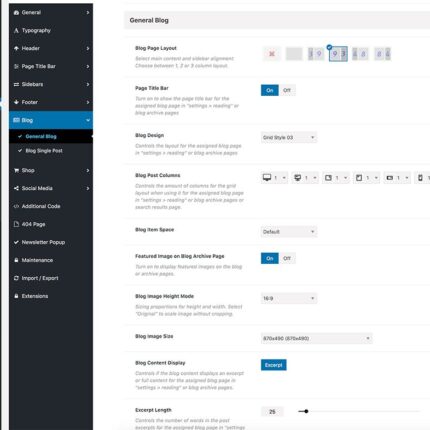430x430 pixels.
Task: Open the desktop columns count dropdown
Action: click(x=280, y=178)
